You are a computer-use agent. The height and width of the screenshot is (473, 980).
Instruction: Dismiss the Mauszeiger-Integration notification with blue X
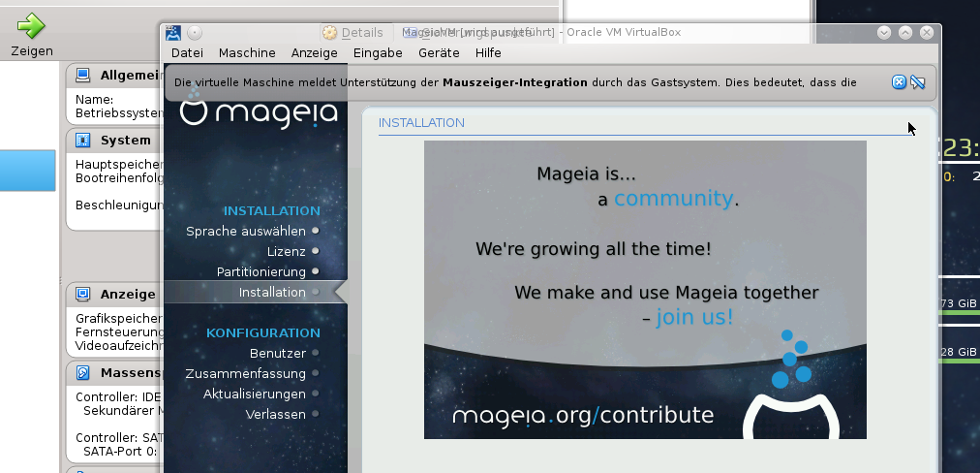[899, 82]
